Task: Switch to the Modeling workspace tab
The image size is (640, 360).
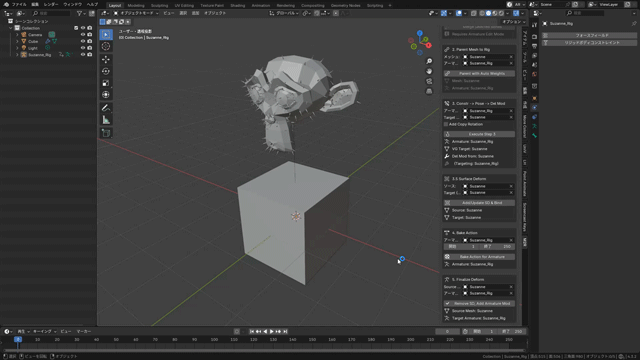Action: click(x=136, y=5)
